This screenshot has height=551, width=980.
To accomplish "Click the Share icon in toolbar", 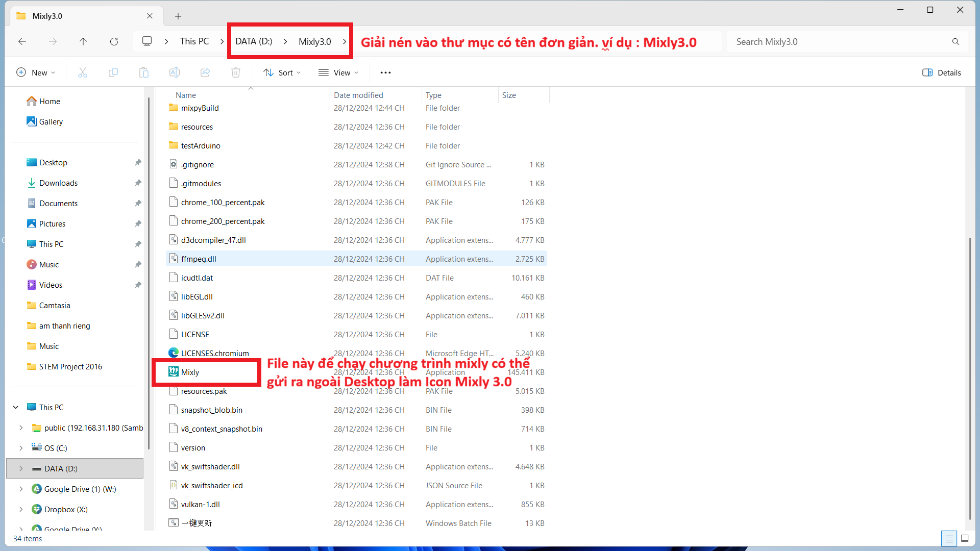I will pyautogui.click(x=205, y=72).
